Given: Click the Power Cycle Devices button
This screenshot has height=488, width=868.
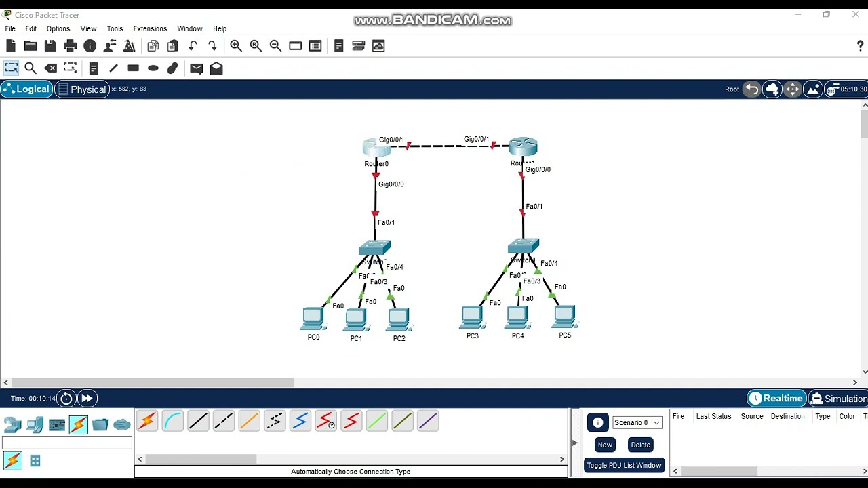Looking at the screenshot, I should pos(66,399).
